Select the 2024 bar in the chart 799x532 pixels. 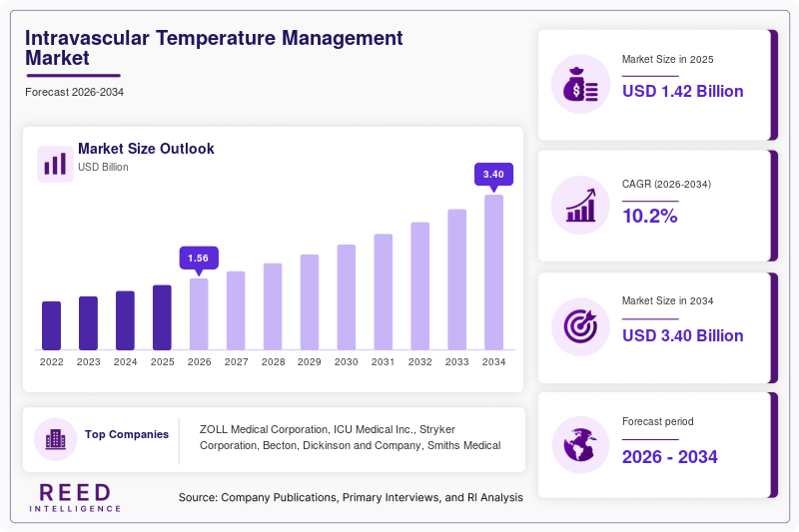[126, 320]
